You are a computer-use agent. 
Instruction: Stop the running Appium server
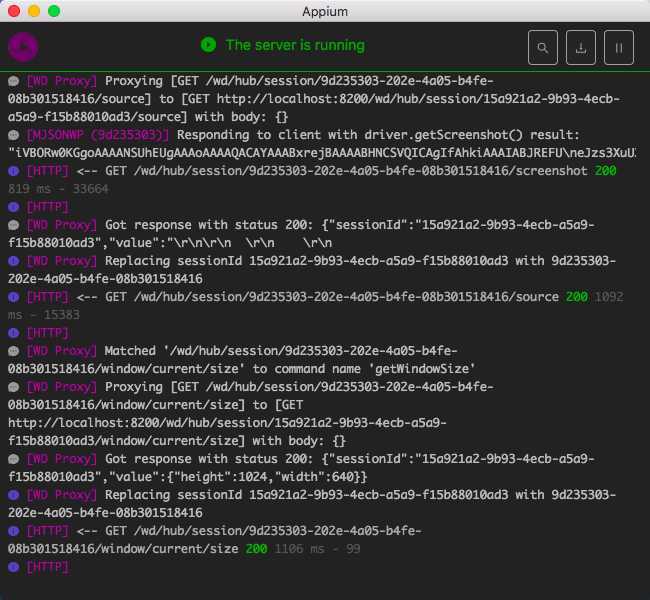tap(619, 48)
